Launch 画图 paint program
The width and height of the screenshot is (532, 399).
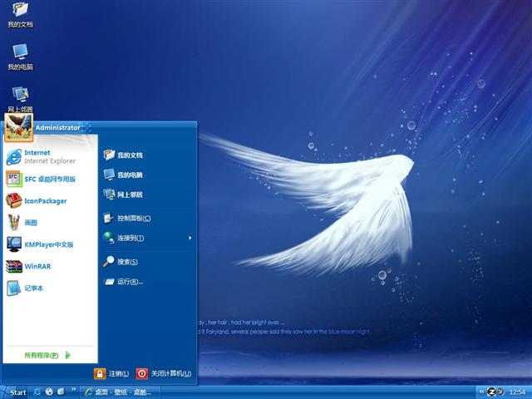[29, 223]
